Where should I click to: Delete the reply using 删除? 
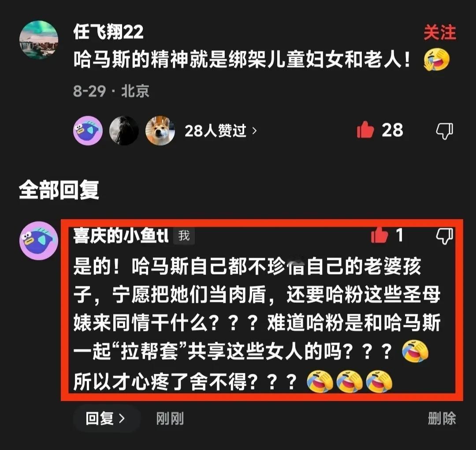pyautogui.click(x=442, y=418)
